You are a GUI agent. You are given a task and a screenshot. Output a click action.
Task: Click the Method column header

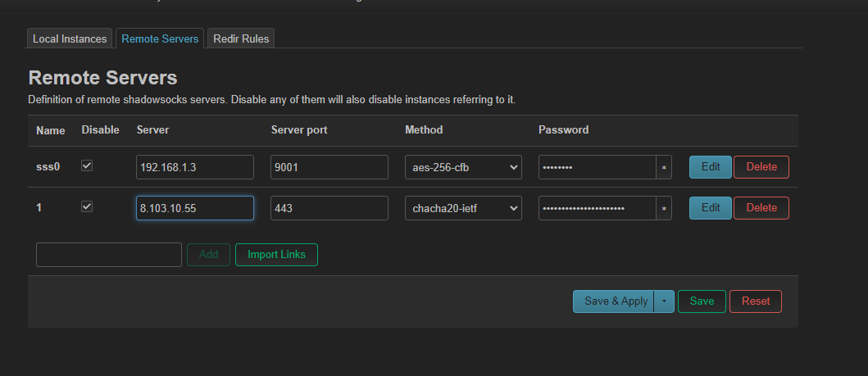point(424,130)
